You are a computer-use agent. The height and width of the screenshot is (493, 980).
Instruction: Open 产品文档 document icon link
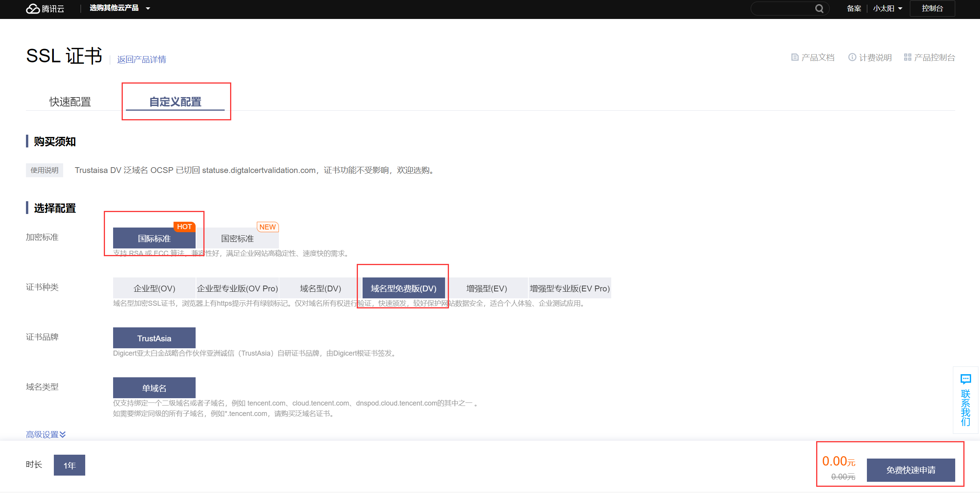[x=794, y=57]
